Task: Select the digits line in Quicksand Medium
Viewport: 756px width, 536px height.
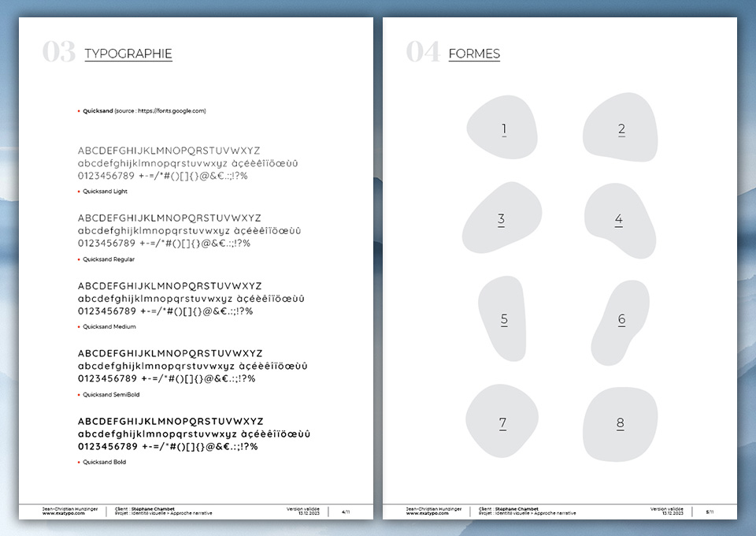Action: [x=165, y=311]
